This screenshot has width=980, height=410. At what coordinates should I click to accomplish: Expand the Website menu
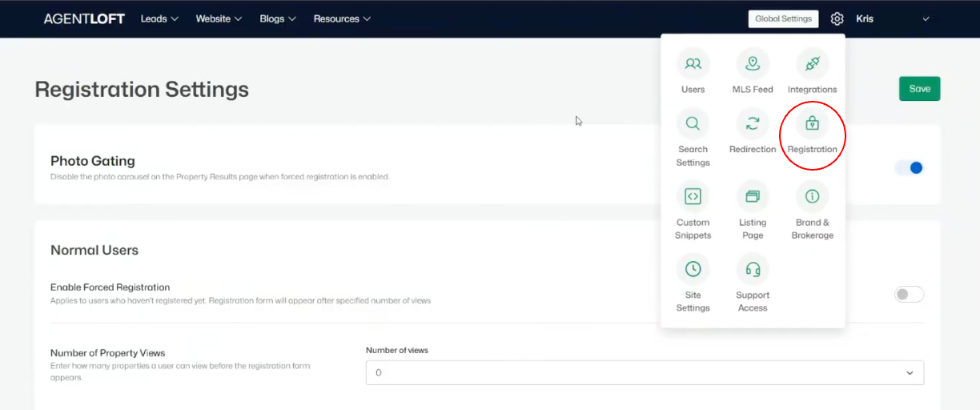[x=219, y=18]
